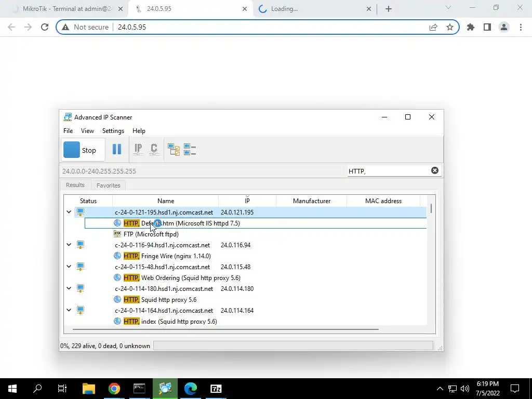Select Fringe Wire (nginx 1.14.0) entry
Image resolution: width=532 pixels, height=399 pixels.
coord(167,256)
